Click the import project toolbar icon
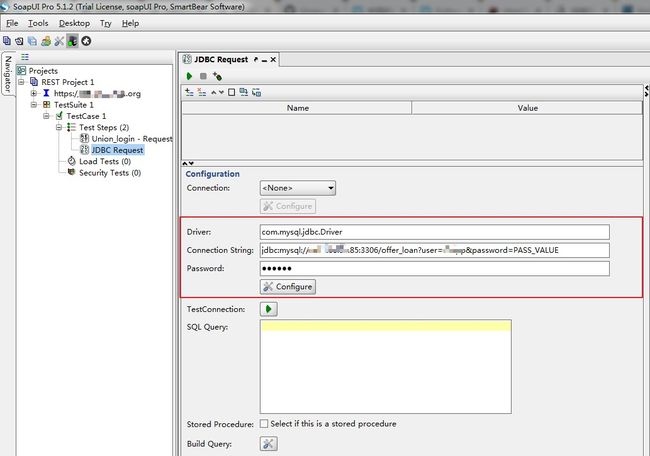Screen dimensions: 650x456 point(19,41)
